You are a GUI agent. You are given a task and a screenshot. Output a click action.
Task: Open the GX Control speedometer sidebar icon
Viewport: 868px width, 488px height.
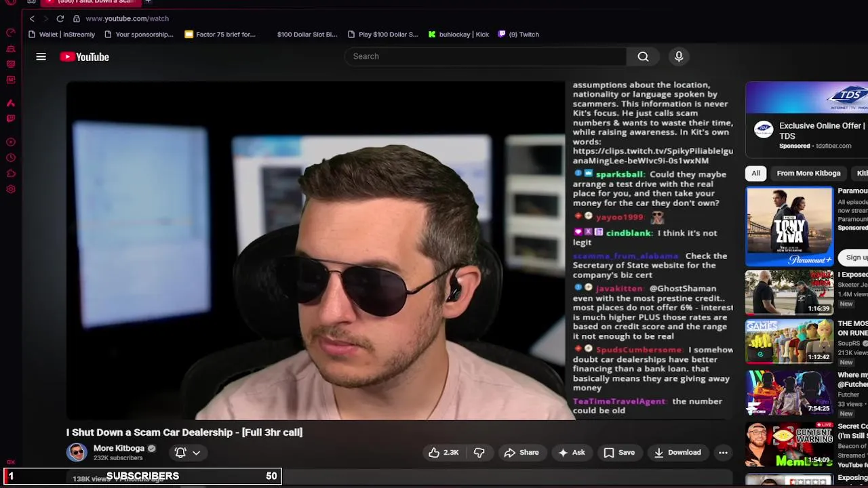click(x=11, y=33)
